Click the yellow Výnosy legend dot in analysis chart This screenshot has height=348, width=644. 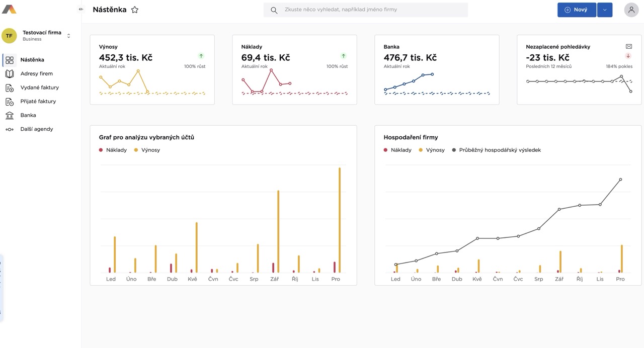(136, 150)
